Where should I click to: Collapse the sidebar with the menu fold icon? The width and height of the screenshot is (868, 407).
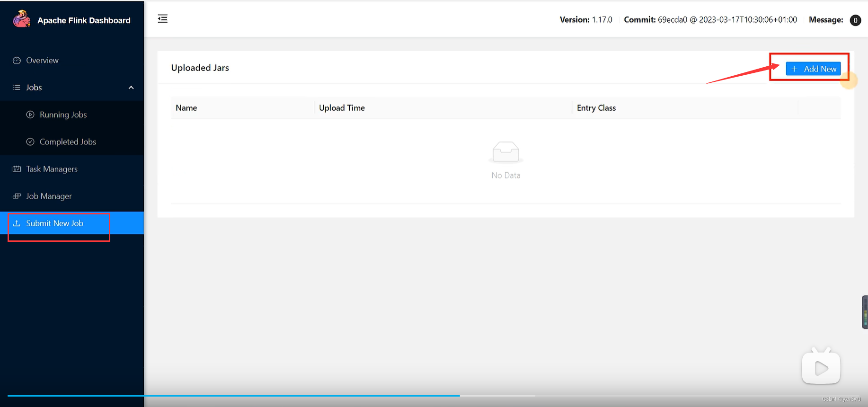pyautogui.click(x=163, y=19)
